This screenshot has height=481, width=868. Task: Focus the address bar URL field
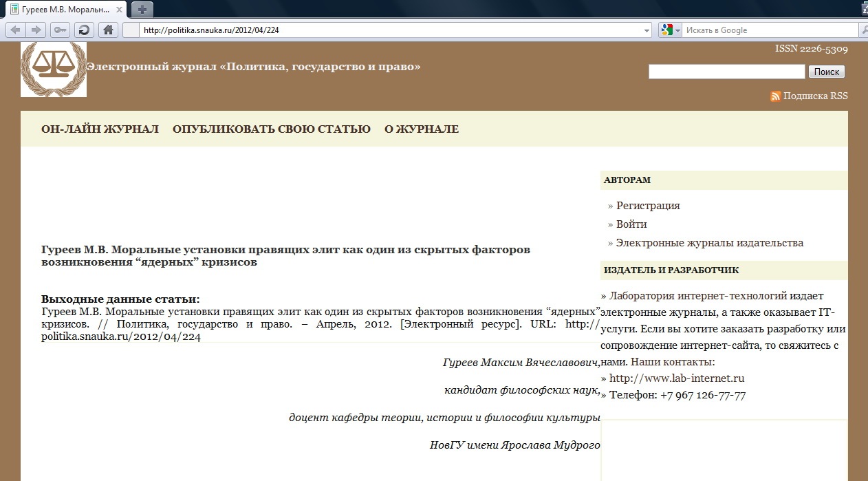392,30
